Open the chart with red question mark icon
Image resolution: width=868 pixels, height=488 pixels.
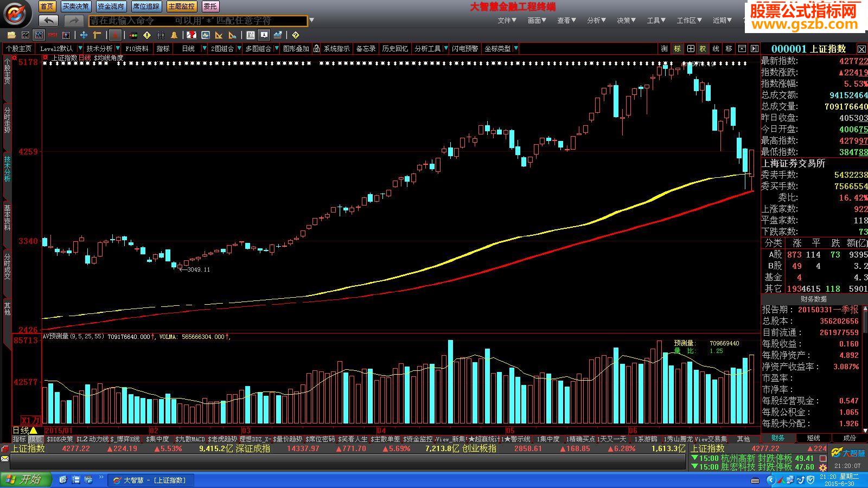point(192,35)
